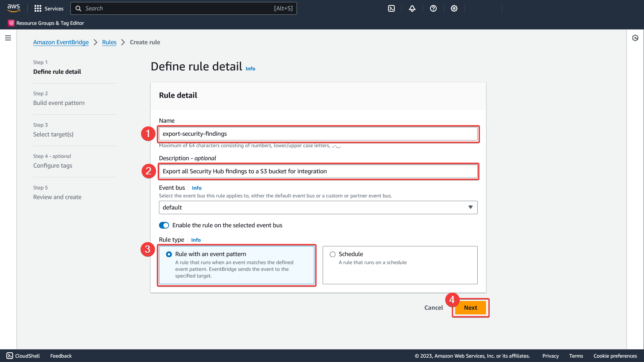Go to Step 5 Review and create
The image size is (644, 362).
pyautogui.click(x=57, y=197)
